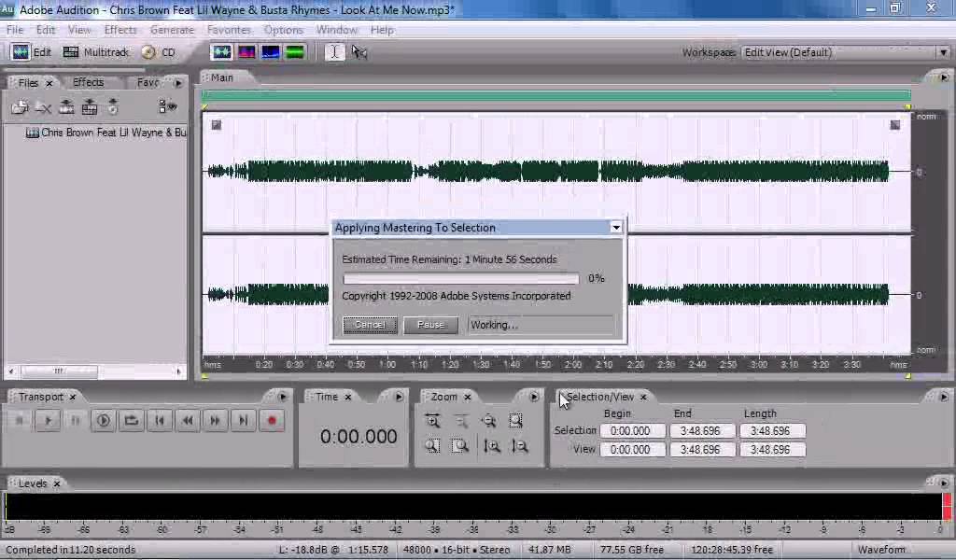Click Selection Begin time field
Screen dimensions: 956x560
click(x=632, y=431)
